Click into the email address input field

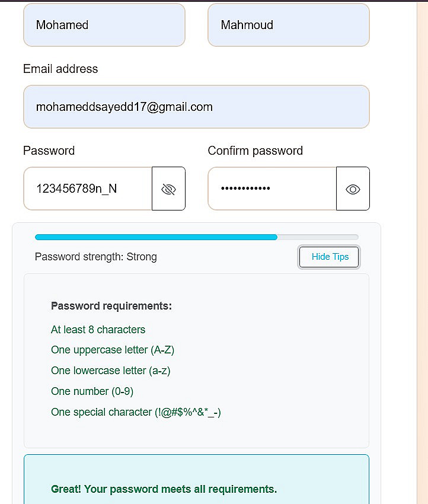pos(196,107)
